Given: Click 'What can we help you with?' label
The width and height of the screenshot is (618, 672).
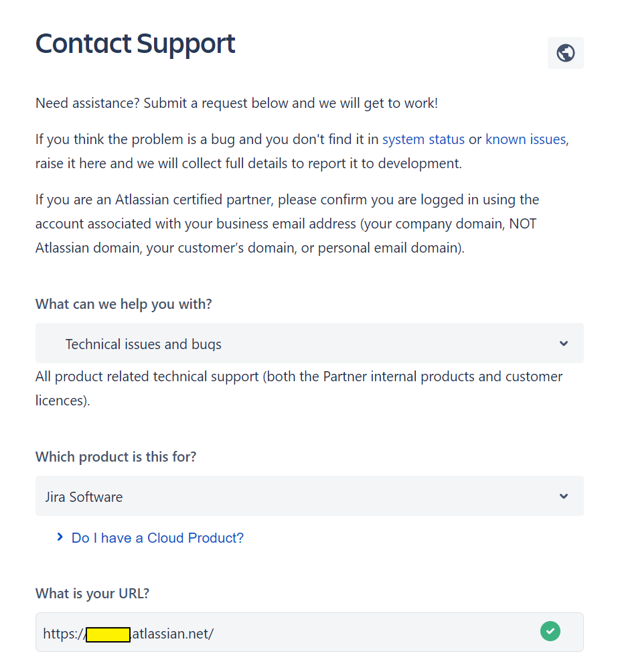Looking at the screenshot, I should point(123,304).
